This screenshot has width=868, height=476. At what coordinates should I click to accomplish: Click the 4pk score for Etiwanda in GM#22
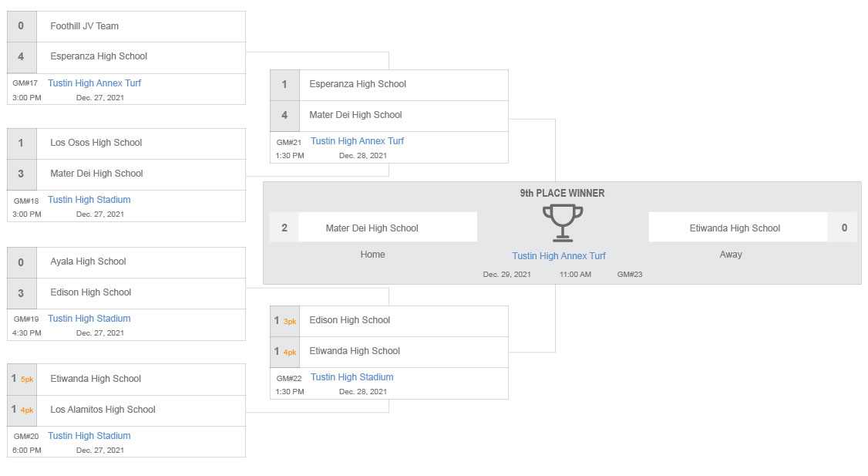tap(290, 353)
